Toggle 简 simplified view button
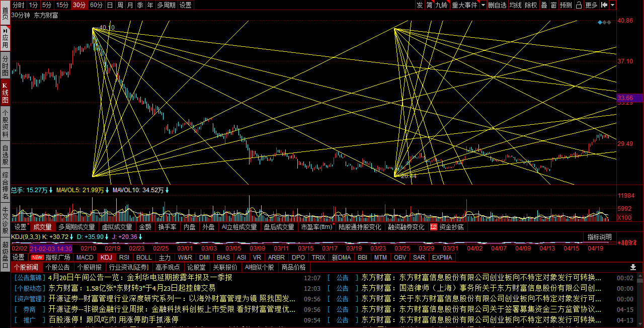This screenshot has height=328, width=644. click(429, 5)
